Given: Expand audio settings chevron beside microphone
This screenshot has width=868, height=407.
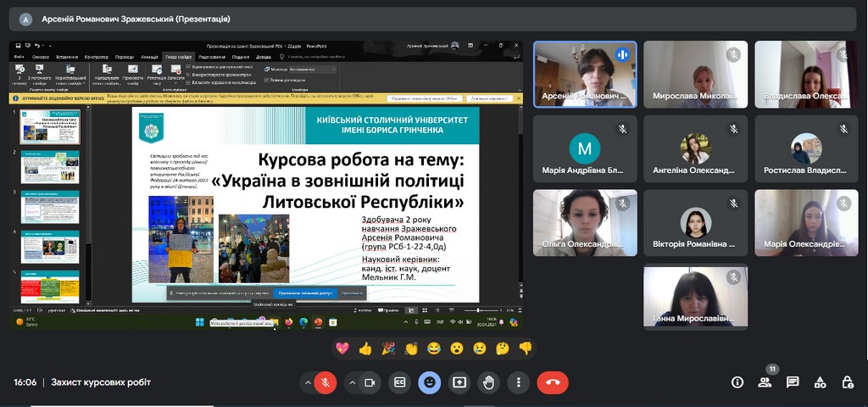Looking at the screenshot, I should point(308,382).
